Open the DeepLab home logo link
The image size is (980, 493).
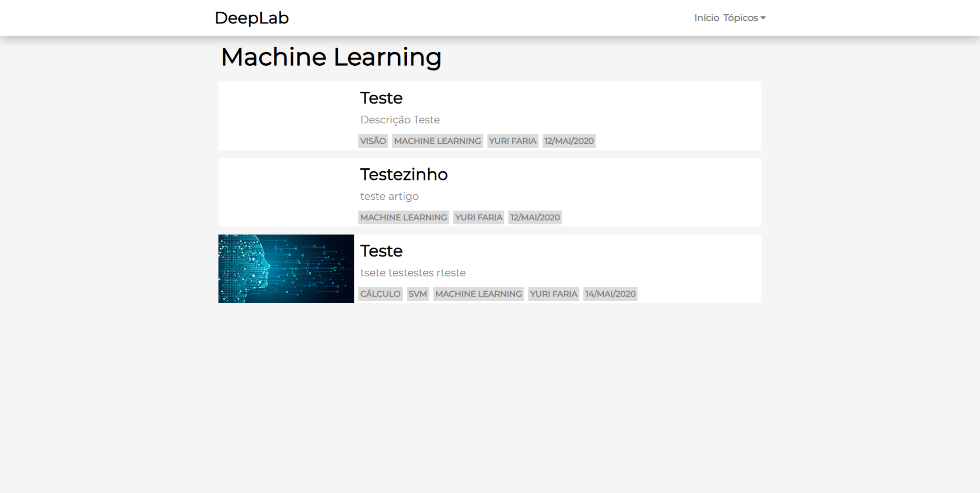click(251, 18)
